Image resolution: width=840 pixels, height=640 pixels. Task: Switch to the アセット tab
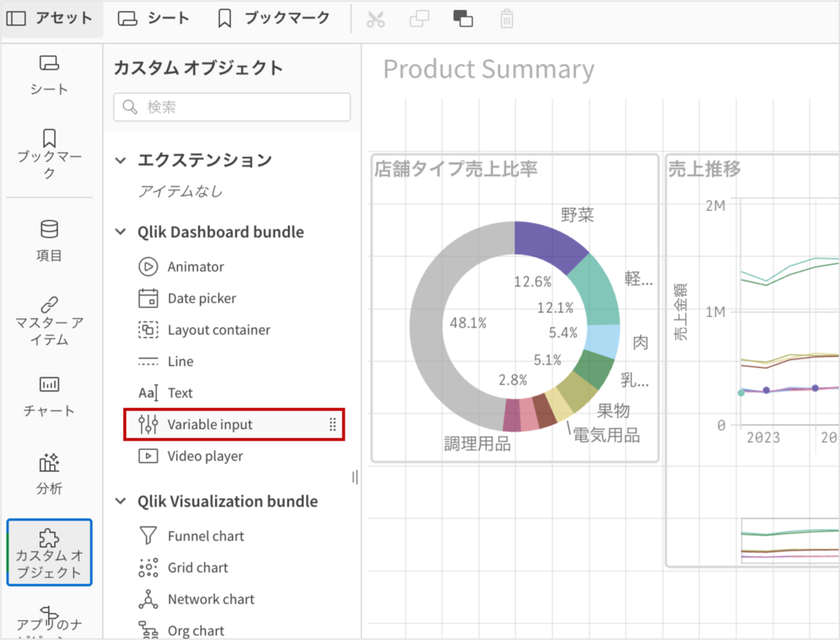[52, 18]
